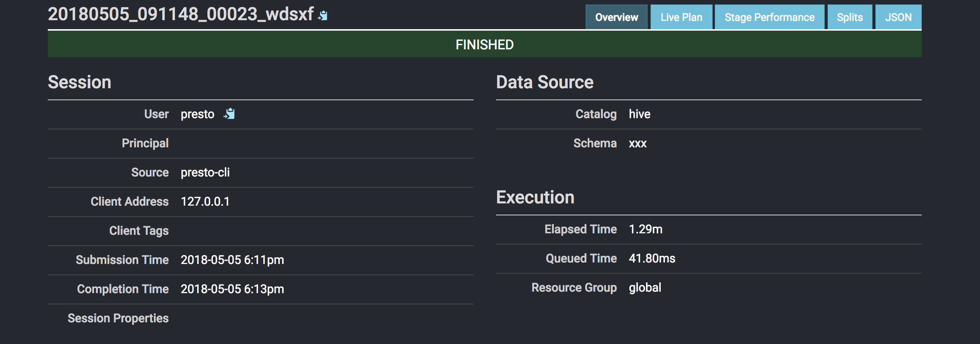Click the clipboard icon beside user presto
980x344 pixels.
(x=229, y=114)
